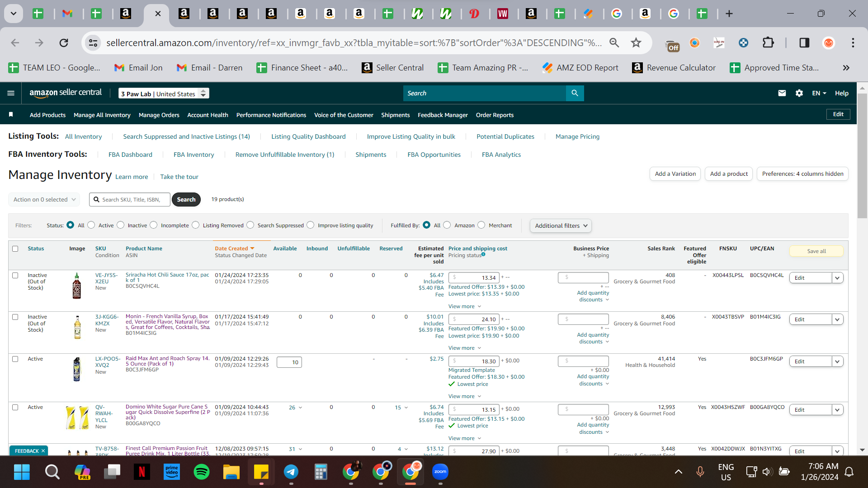Open Edit dropdown arrow for Monin row

(x=837, y=319)
